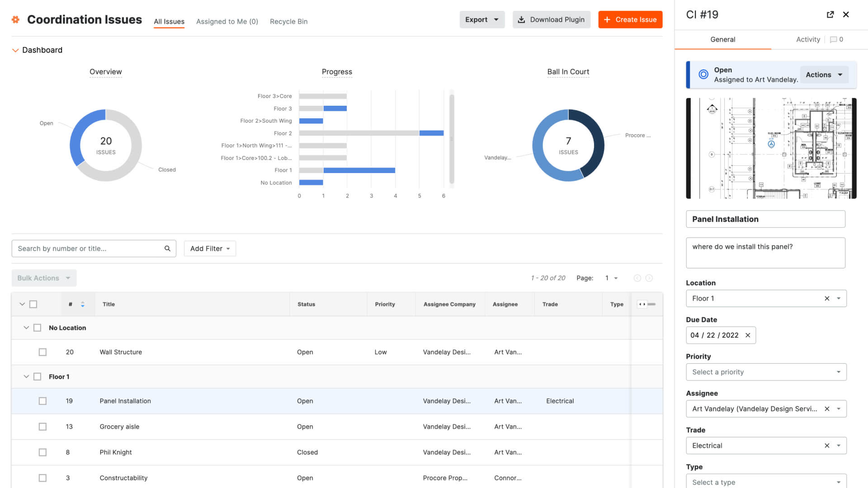This screenshot has width=868, height=488.
Task: Expand the Floor 1 group row
Action: [x=25, y=376]
